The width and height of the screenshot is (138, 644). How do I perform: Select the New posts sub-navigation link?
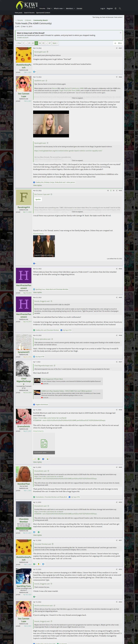pyautogui.click(x=18, y=13)
